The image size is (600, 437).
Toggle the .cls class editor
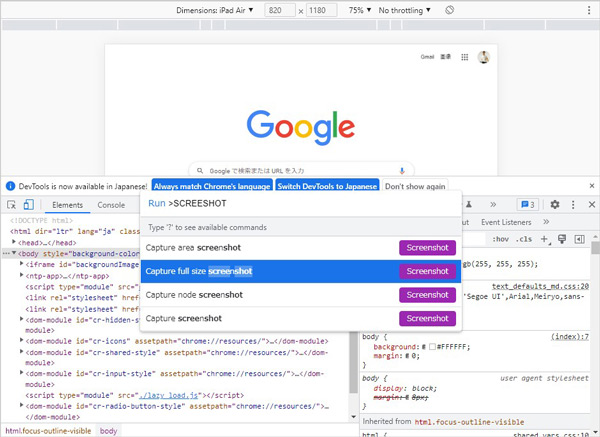point(524,239)
